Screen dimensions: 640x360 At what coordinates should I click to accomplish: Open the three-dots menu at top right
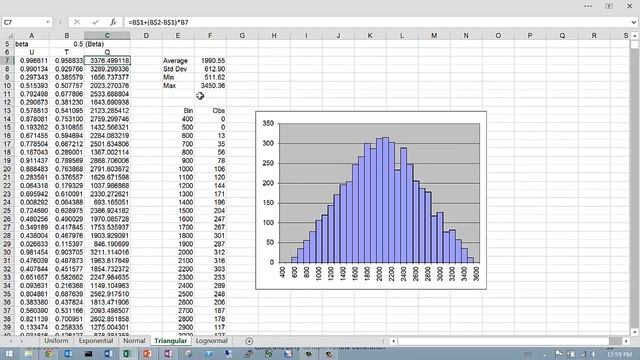[x=588, y=6]
